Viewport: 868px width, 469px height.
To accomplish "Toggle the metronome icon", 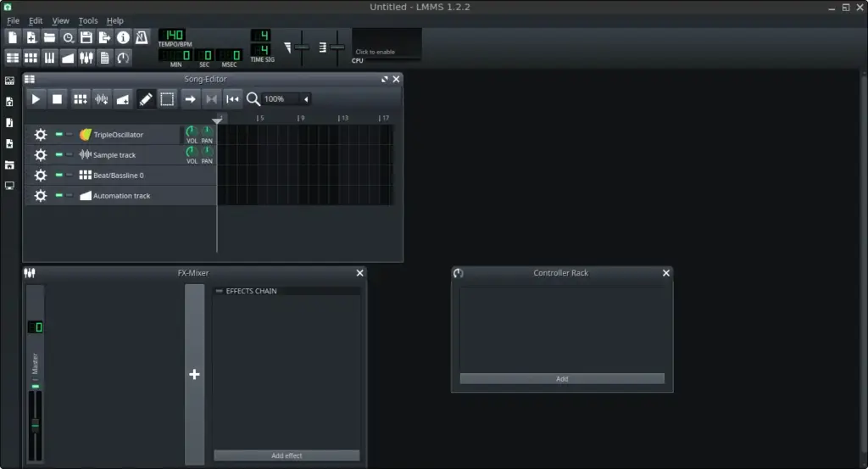I will point(142,37).
